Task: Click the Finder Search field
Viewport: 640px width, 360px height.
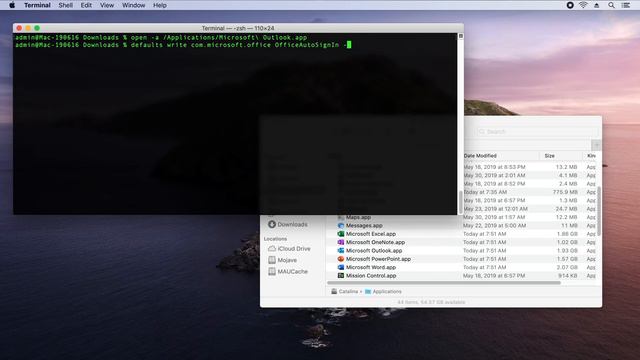Action: pyautogui.click(x=537, y=131)
